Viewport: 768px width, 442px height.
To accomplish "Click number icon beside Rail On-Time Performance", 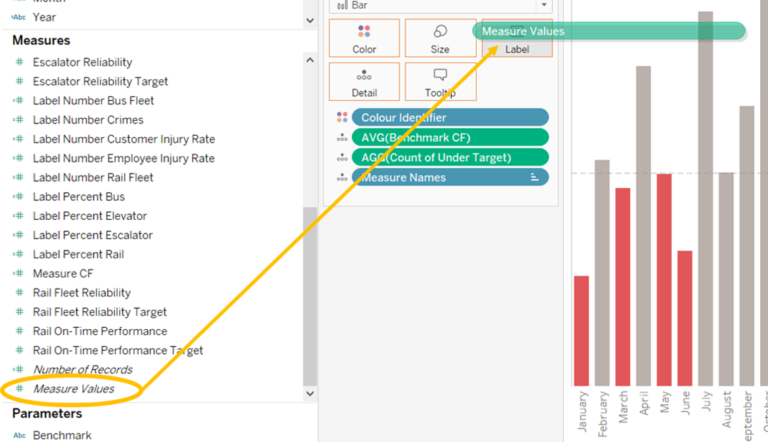I will pos(19,331).
